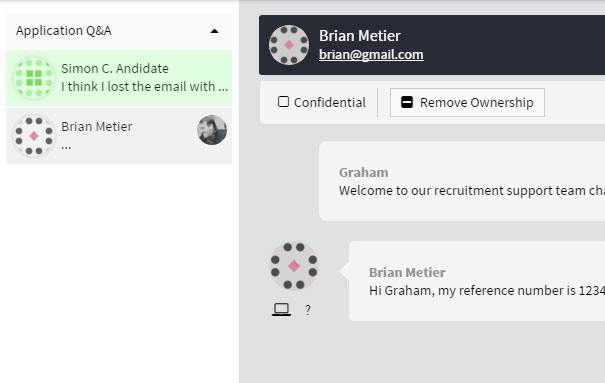This screenshot has height=383, width=605.
Task: Click Graham's welcome message bubble
Action: tap(462, 181)
